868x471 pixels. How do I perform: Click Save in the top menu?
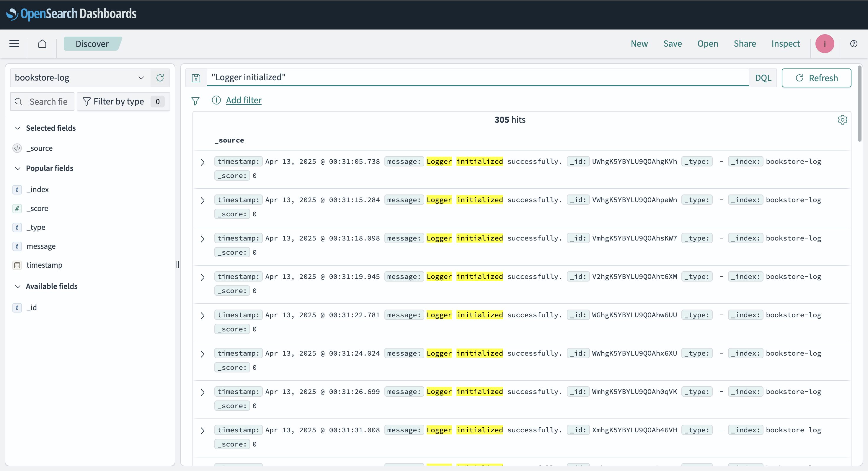coord(673,44)
